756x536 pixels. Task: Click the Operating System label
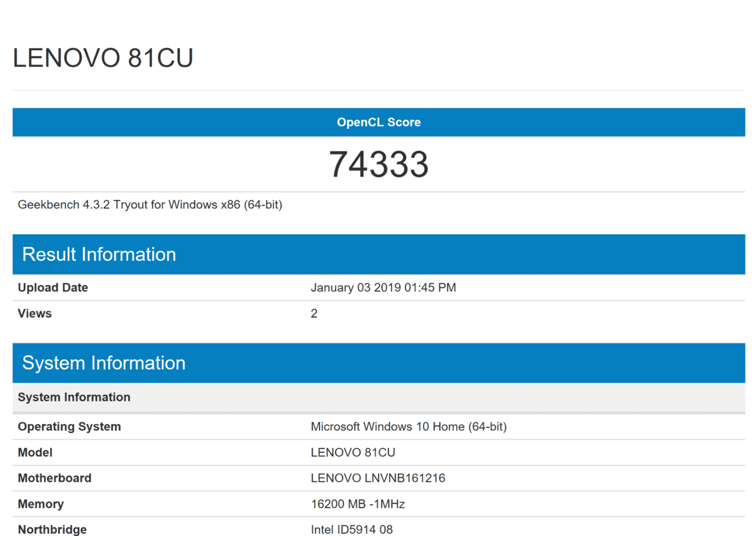click(69, 426)
